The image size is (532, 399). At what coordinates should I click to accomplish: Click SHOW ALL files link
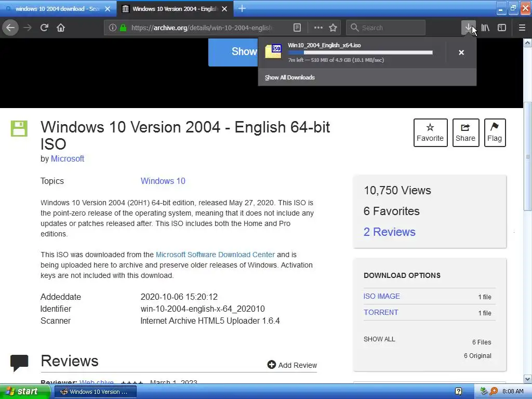(x=379, y=339)
